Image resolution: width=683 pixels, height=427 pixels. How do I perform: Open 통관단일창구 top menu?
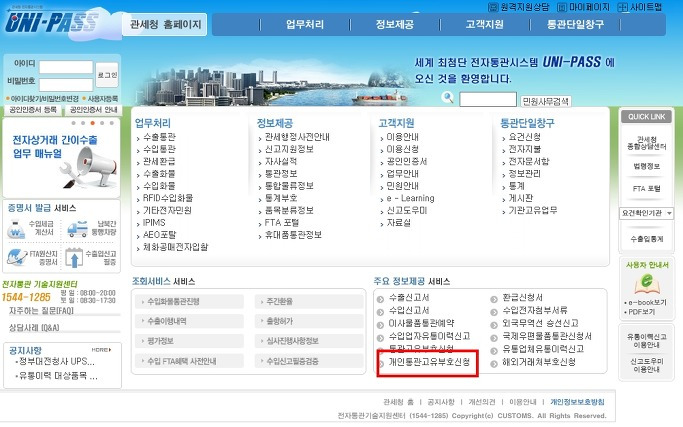[575, 24]
